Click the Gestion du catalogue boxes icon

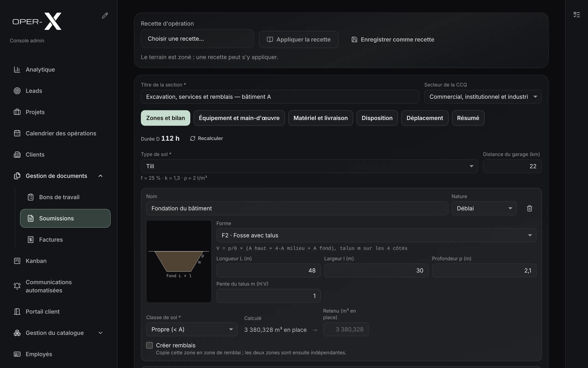click(x=17, y=333)
